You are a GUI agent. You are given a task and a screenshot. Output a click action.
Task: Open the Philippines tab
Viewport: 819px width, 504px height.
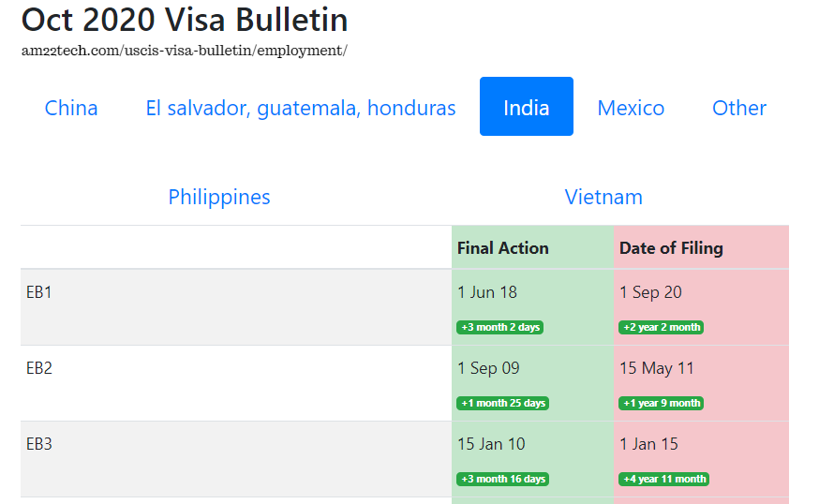point(219,197)
